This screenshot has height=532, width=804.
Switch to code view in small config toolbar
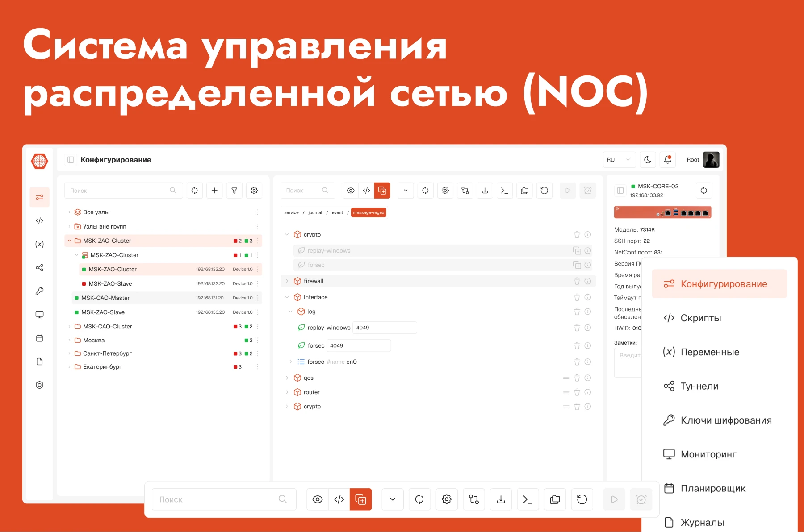(x=367, y=191)
